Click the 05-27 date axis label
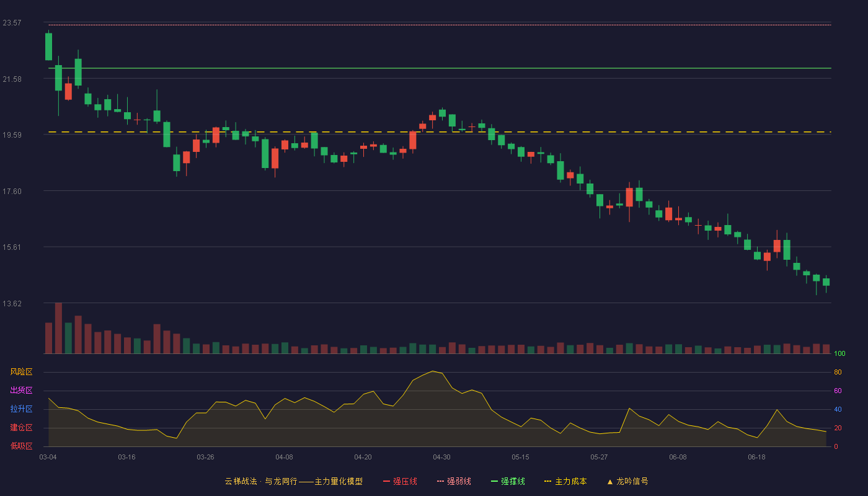868x496 pixels. coord(599,457)
